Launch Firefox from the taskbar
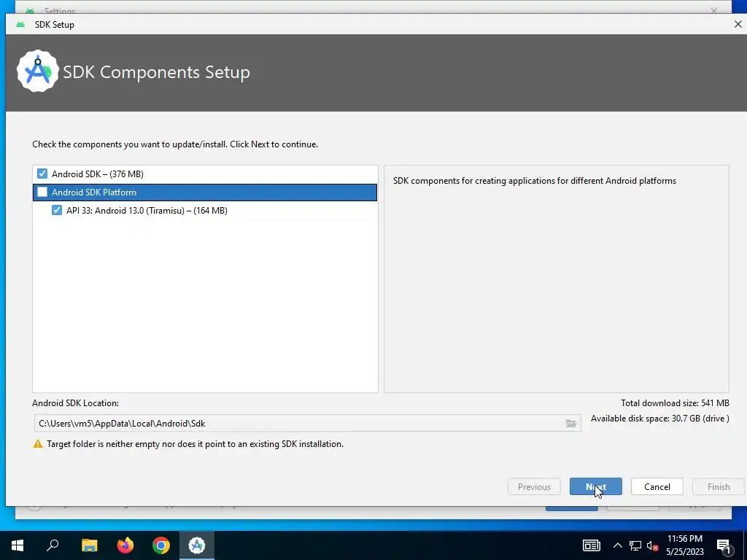This screenshot has height=560, width=747. pos(125,545)
